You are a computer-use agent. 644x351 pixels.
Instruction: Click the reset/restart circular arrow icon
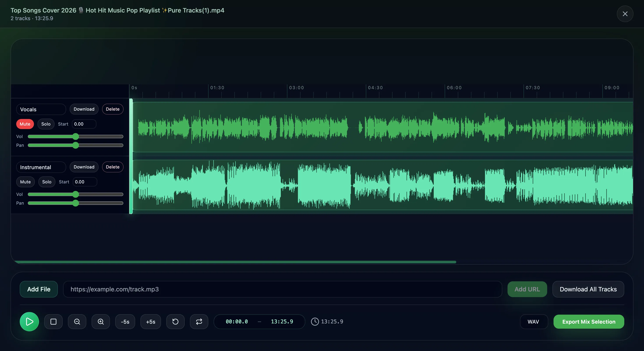click(175, 321)
